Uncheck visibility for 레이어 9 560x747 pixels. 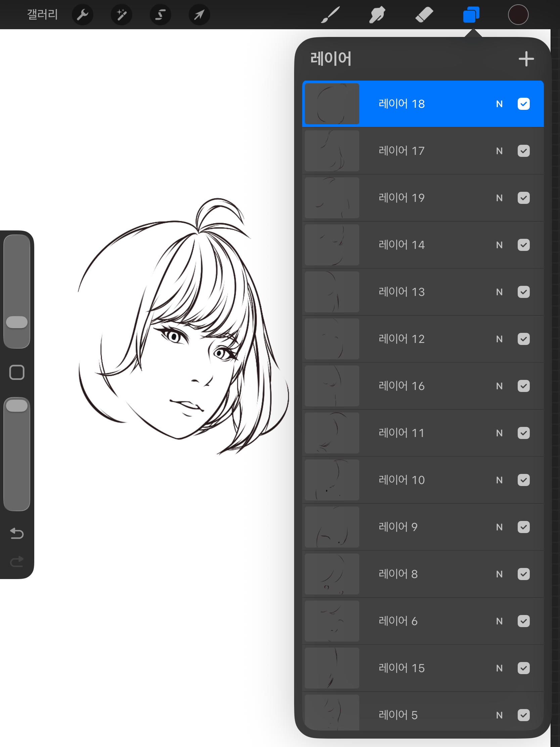pos(523,527)
